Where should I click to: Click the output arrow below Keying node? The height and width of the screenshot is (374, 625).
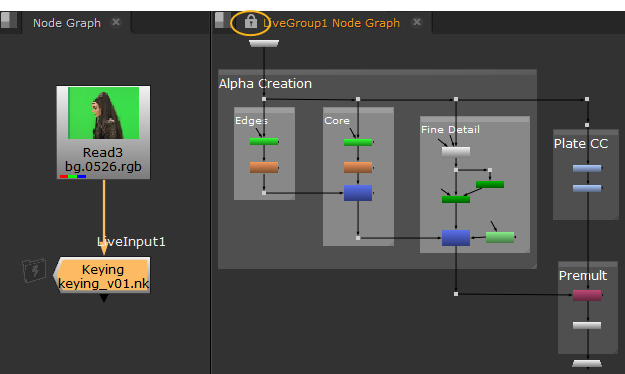click(104, 298)
